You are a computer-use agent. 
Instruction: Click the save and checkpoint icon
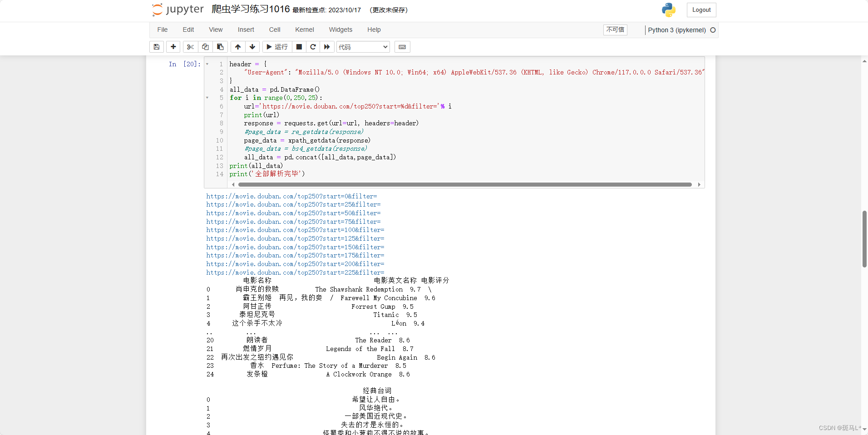click(157, 47)
